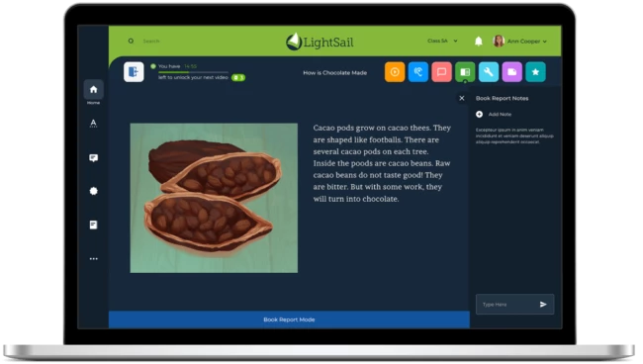Open the blue listen ear tool

point(418,72)
